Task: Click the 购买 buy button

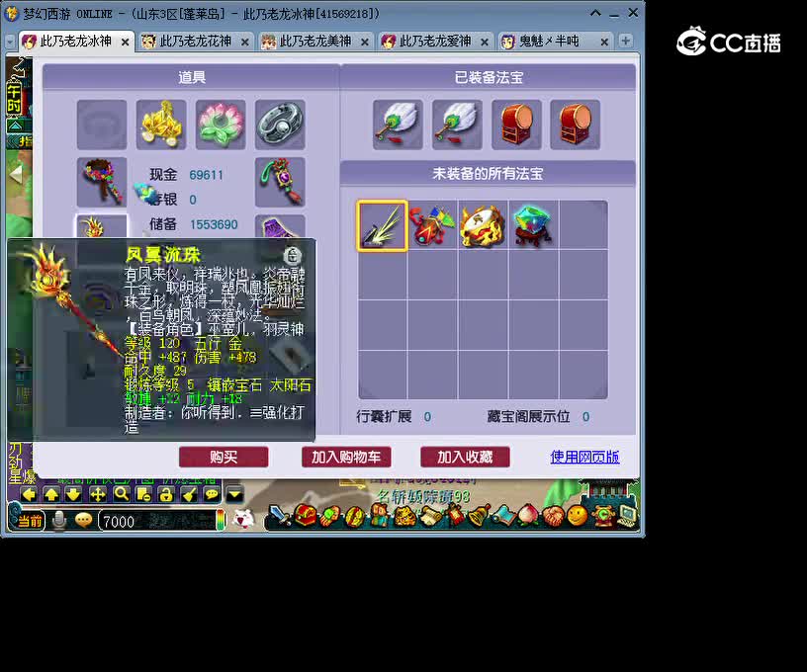Action: [x=224, y=457]
